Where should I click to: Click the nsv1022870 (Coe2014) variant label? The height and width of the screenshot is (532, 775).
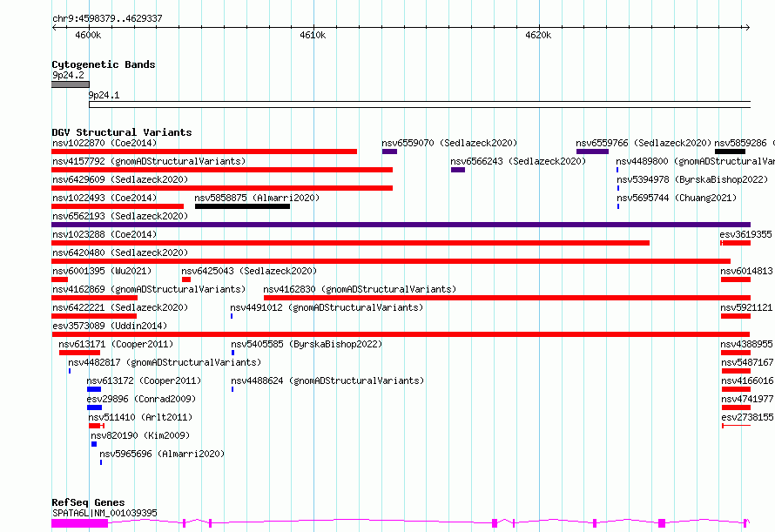pyautogui.click(x=104, y=143)
